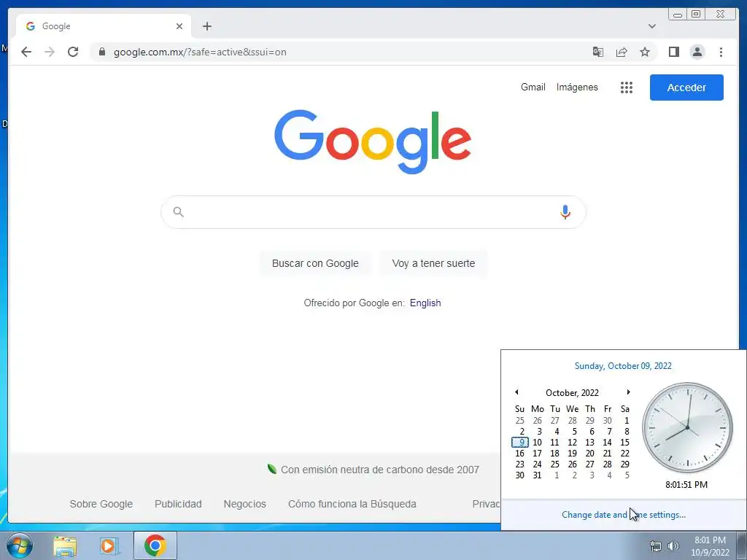Screen dimensions: 747x560
Task: Select the Google browser tab
Action: point(104,26)
